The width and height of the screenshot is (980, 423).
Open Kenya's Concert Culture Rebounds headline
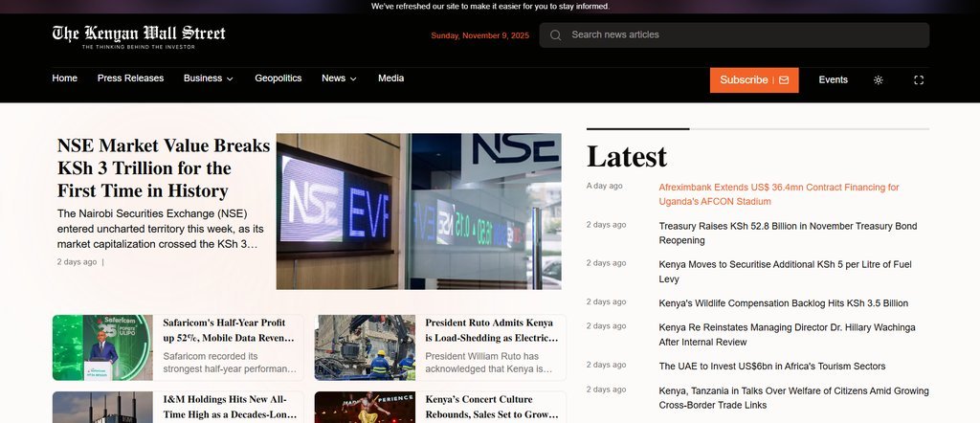pos(491,407)
